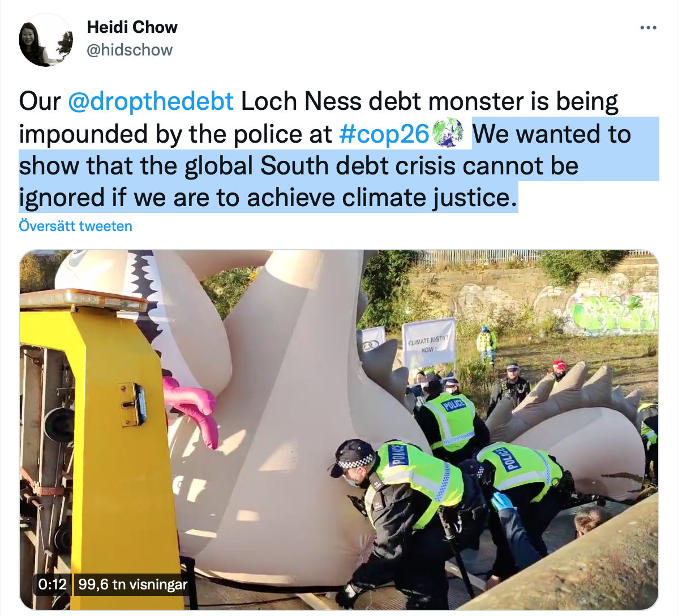678x616 pixels.
Task: Click the 0:12 video duration badge
Action: 52,584
